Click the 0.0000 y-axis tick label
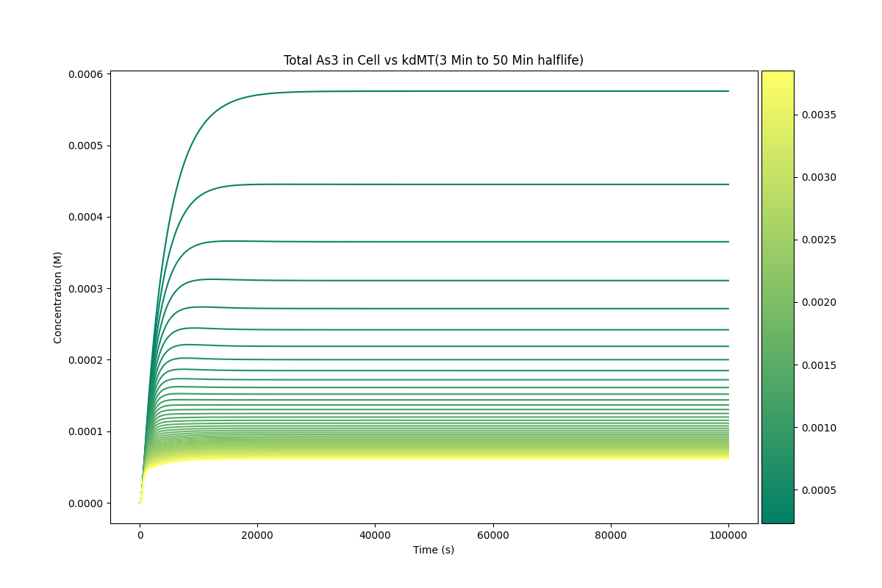Screen dimensions: 882x588 (87, 503)
